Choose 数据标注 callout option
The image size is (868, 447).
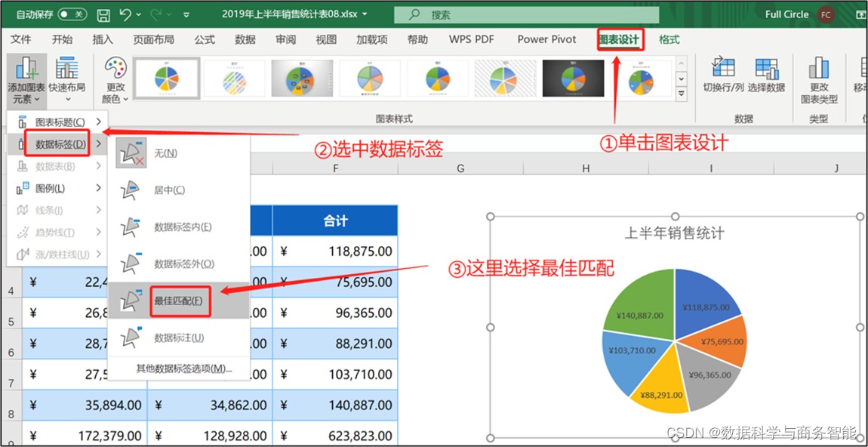coord(179,338)
